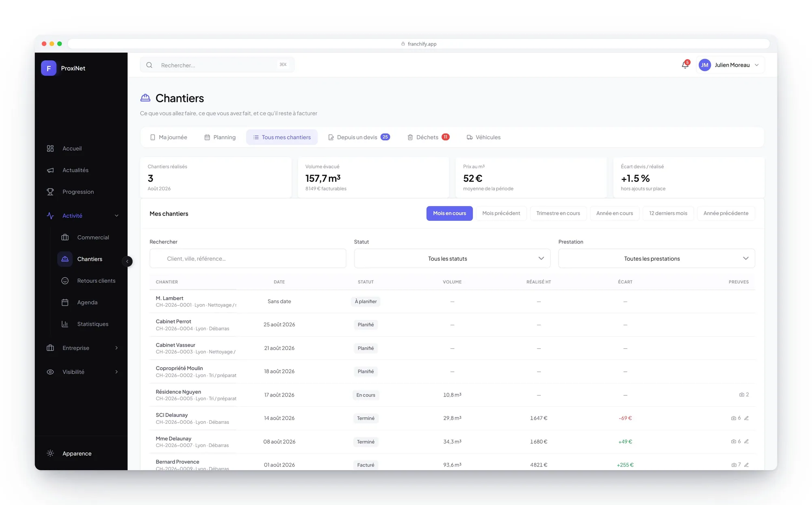Select the Mois précédent period
The width and height of the screenshot is (812, 505).
click(501, 214)
